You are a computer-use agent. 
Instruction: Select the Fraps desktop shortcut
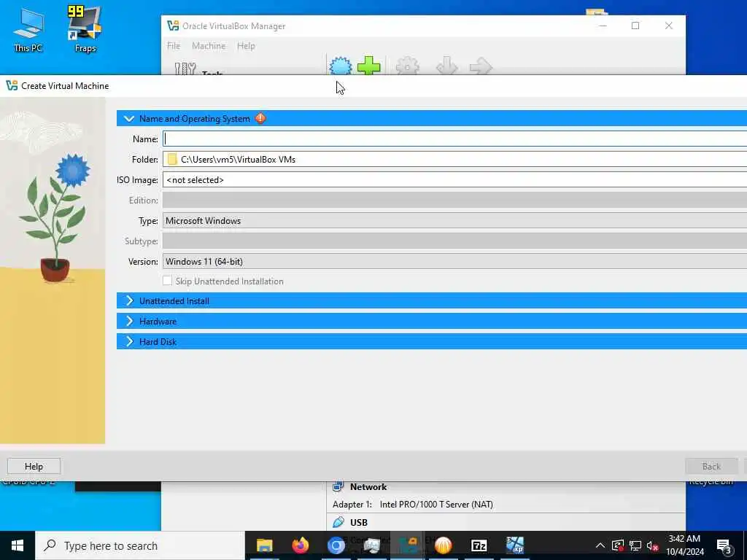click(x=85, y=29)
